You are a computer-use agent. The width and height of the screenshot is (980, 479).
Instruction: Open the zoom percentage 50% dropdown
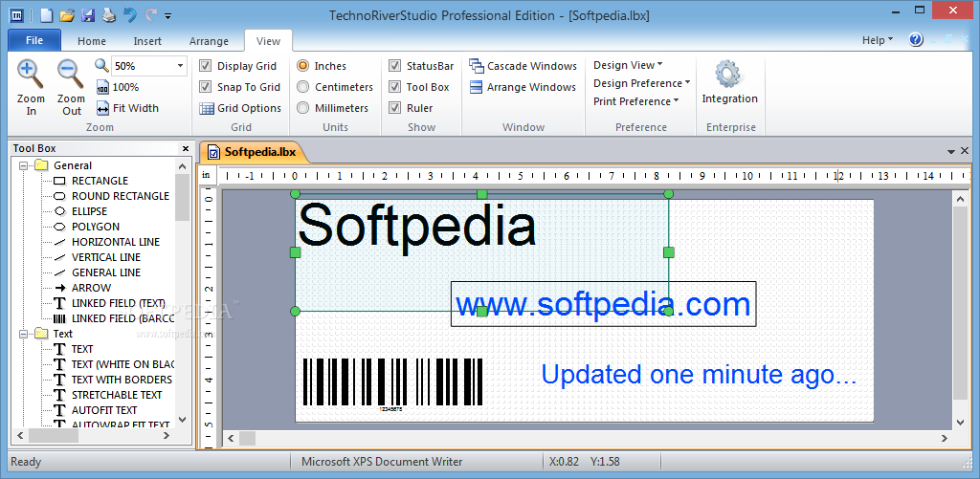pyautogui.click(x=180, y=66)
